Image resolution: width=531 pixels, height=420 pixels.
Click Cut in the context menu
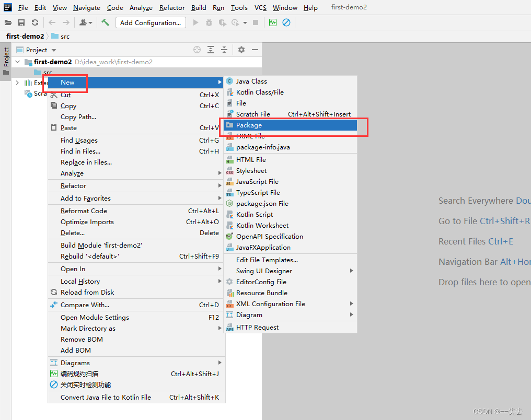click(x=135, y=95)
